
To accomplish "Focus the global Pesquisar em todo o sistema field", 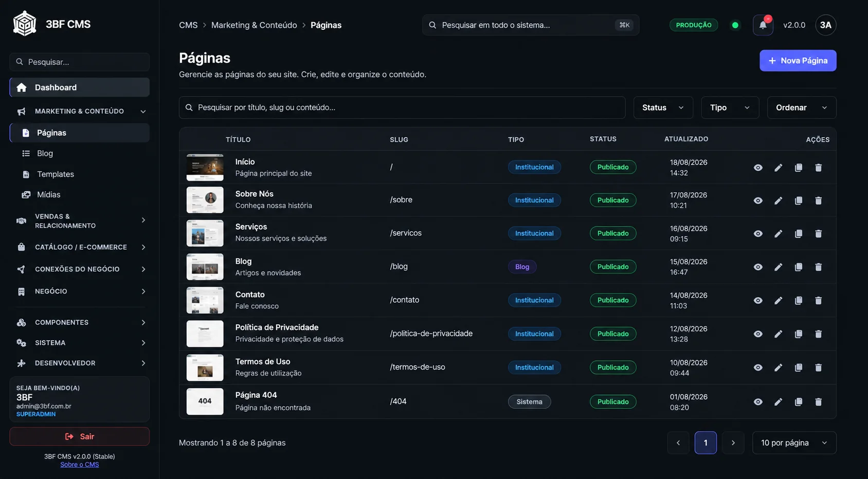I will [531, 25].
